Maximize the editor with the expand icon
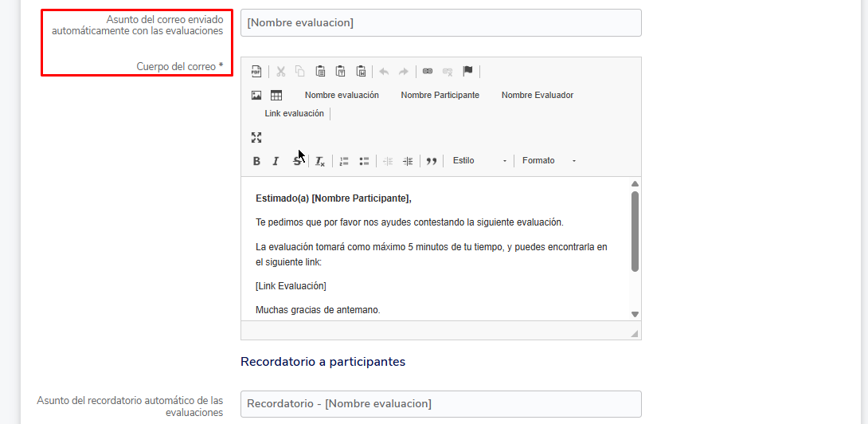This screenshot has width=868, height=424. click(256, 137)
